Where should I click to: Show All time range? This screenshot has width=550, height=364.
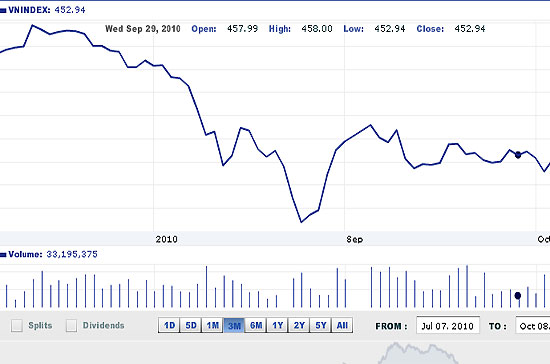click(342, 325)
